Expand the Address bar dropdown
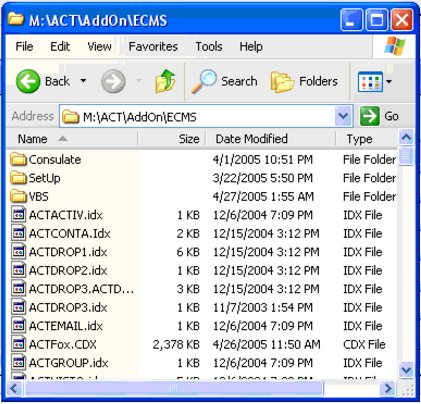Screen dimensions: 421x404 point(343,116)
